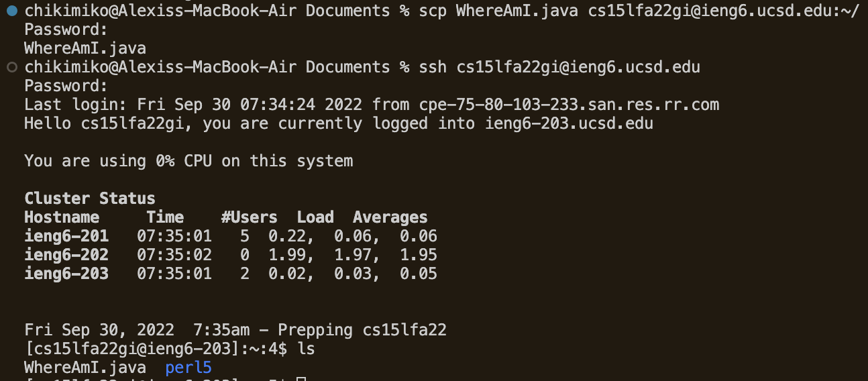Click the scp command word
The width and height of the screenshot is (868, 381).
(432, 11)
